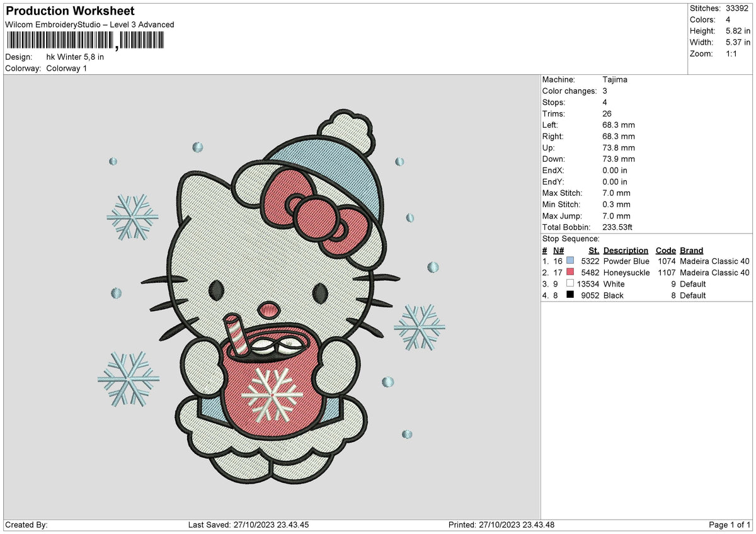Click the 'Powder Blue' description text
The width and height of the screenshot is (756, 534).
pyautogui.click(x=626, y=261)
